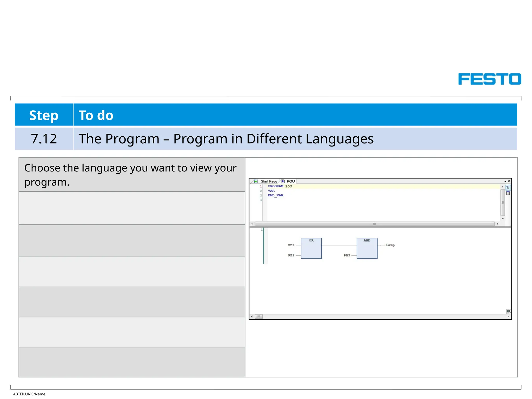Click the PB1 input variable

pyautogui.click(x=291, y=245)
